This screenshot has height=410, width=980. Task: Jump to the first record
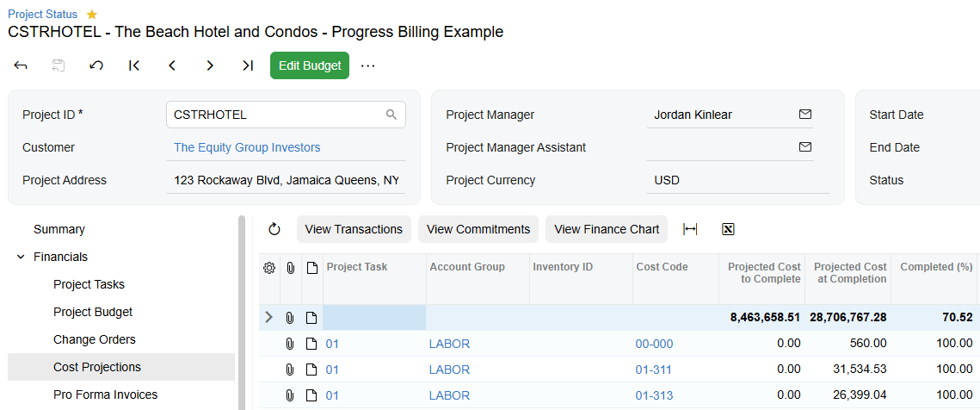tap(133, 65)
